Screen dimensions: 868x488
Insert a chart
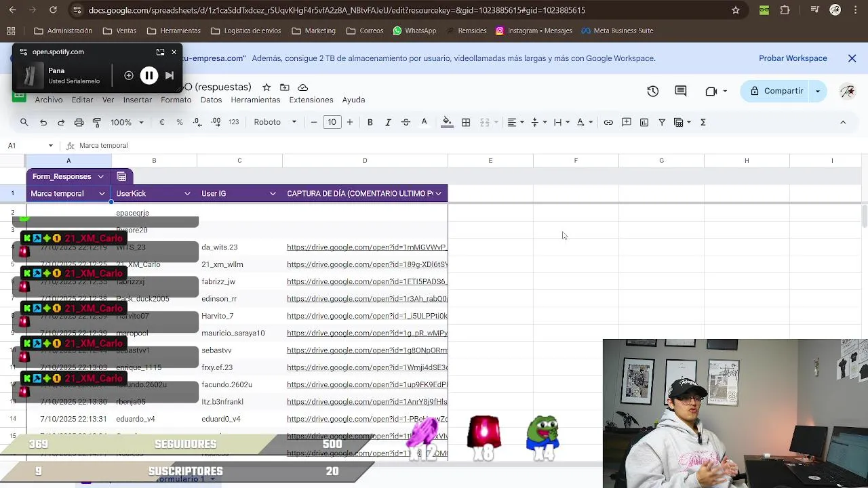[x=644, y=122]
